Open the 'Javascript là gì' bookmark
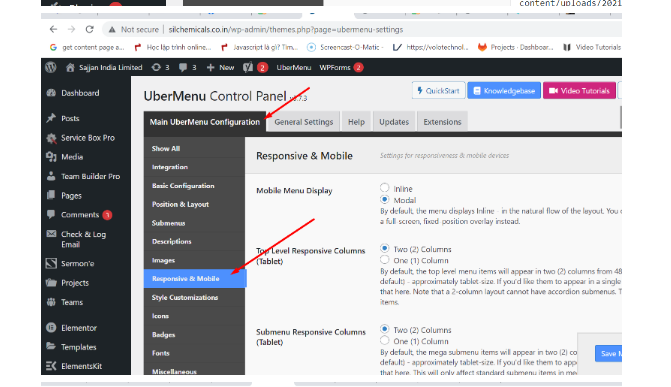 [260, 47]
